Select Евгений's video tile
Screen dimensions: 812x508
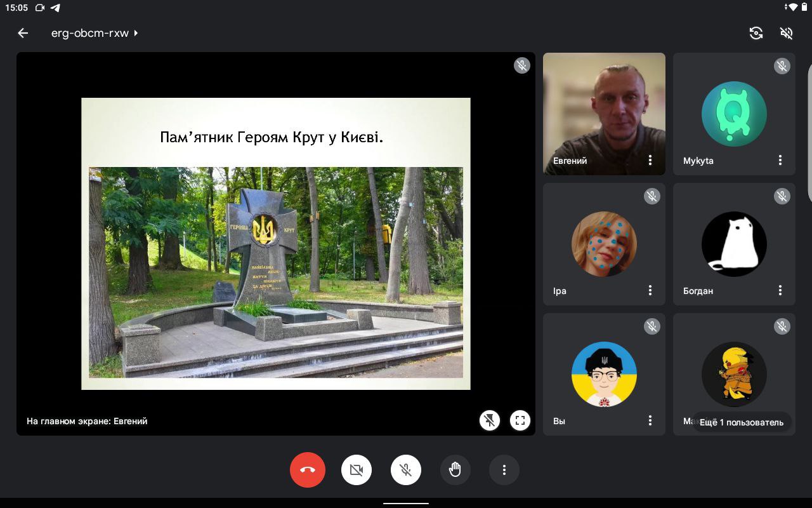pyautogui.click(x=604, y=108)
